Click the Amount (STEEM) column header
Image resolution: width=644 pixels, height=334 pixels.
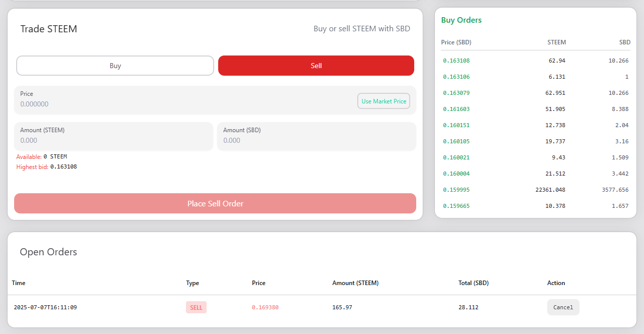[x=355, y=283]
